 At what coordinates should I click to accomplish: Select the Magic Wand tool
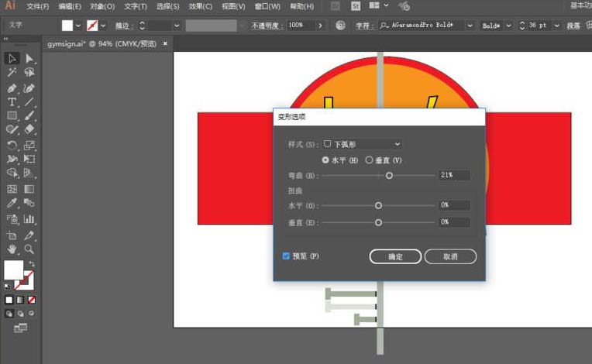pos(12,73)
